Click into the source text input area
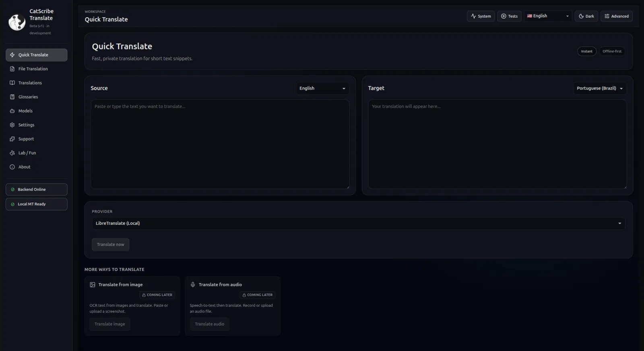Screen dimensions: 644x351 coord(220,144)
